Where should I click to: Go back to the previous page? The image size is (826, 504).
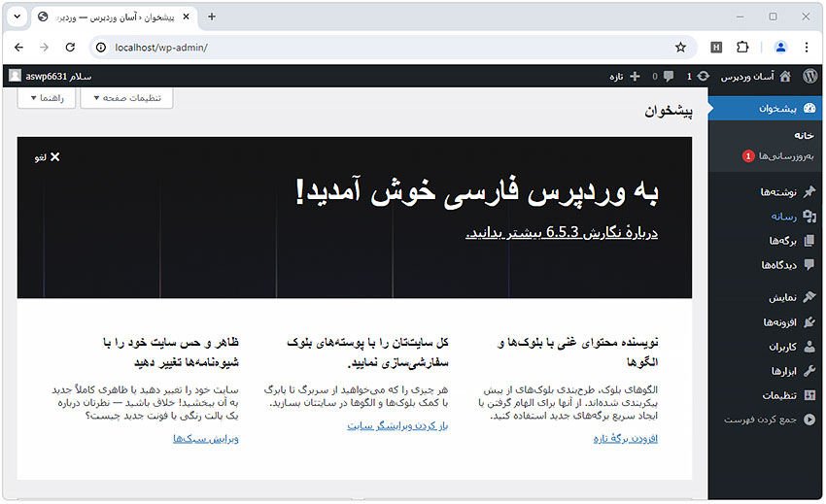coord(19,48)
